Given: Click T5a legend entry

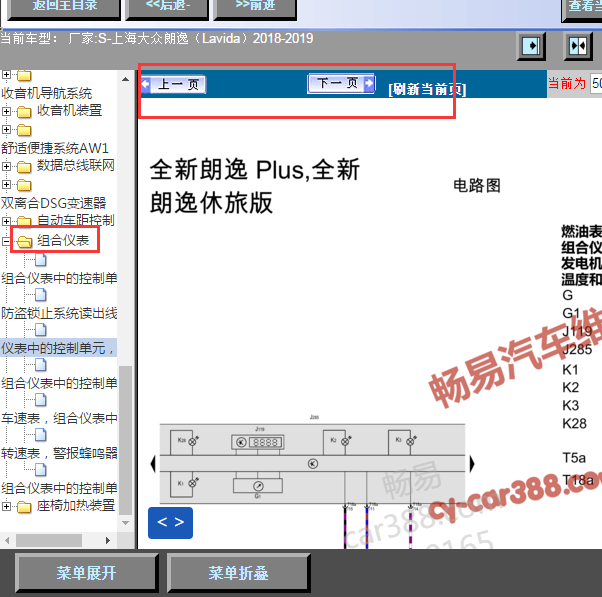Looking at the screenshot, I should point(574,458).
